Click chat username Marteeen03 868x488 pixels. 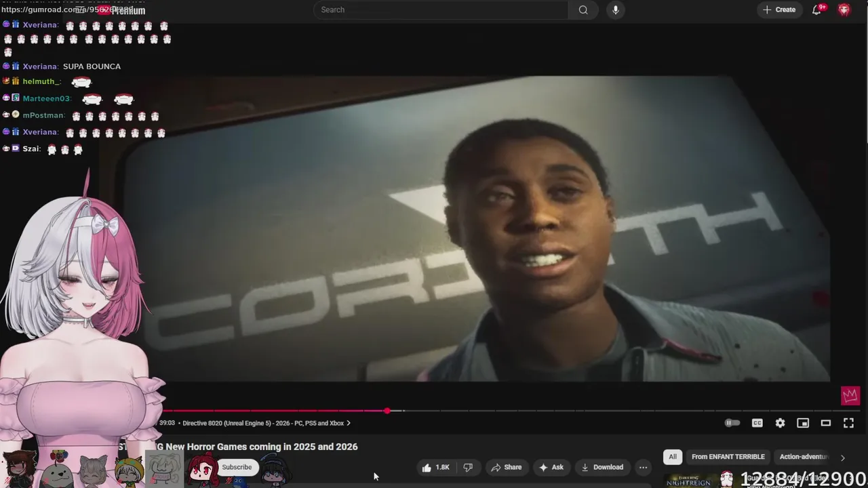point(47,98)
